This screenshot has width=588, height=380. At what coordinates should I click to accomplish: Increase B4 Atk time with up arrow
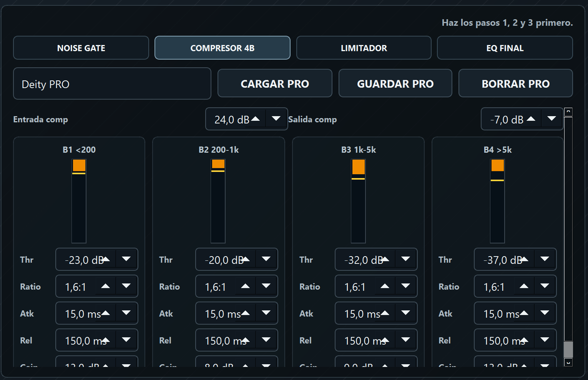click(524, 313)
